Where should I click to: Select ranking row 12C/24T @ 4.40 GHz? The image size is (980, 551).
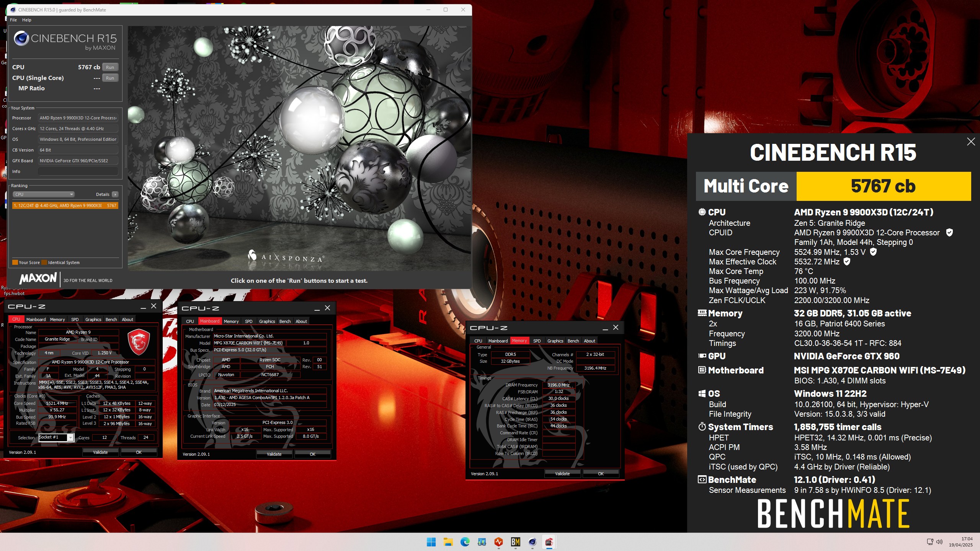coord(65,205)
